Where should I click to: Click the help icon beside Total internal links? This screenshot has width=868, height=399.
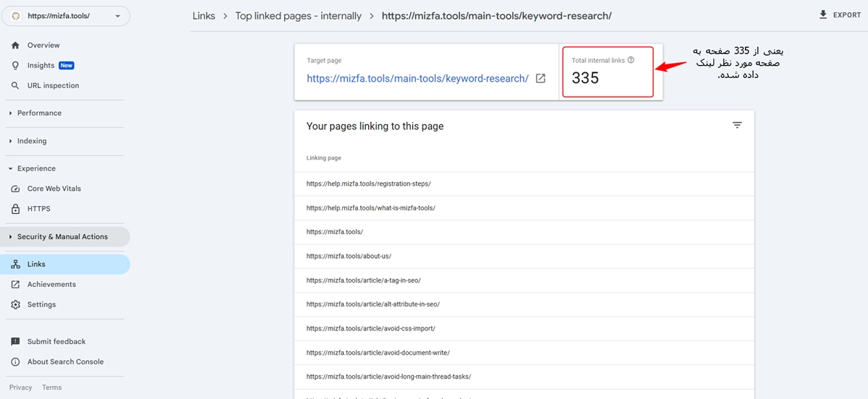coord(631,61)
